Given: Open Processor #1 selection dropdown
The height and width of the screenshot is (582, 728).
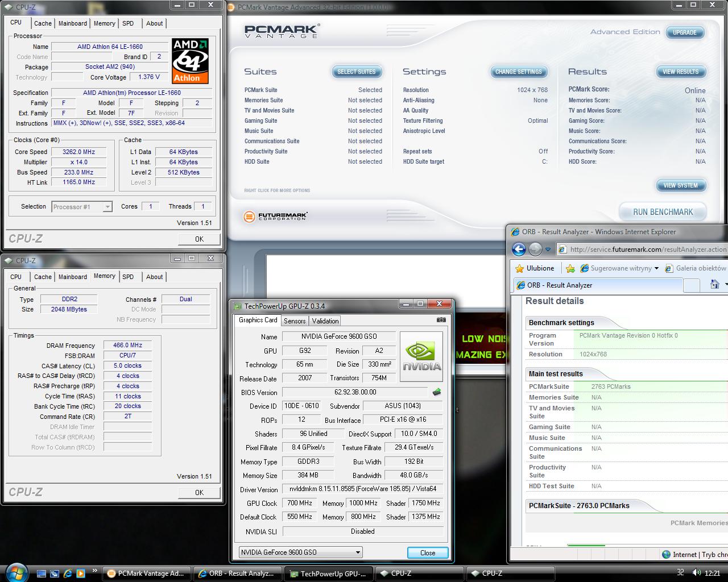Looking at the screenshot, I should 82,207.
